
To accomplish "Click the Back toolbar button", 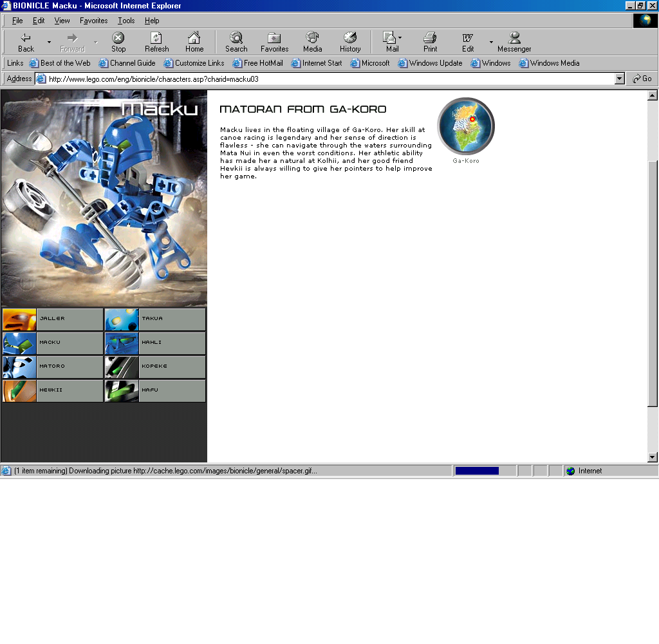I will [x=26, y=42].
